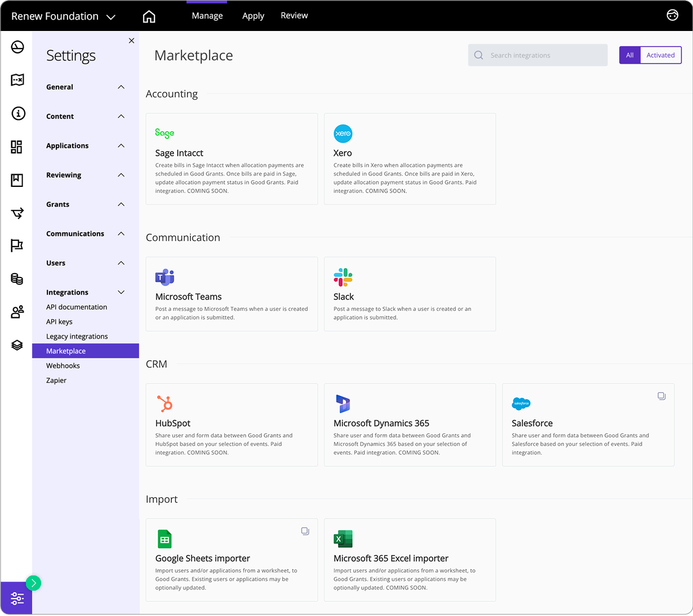The width and height of the screenshot is (693, 616).
Task: Click the search integrations field
Action: [x=537, y=55]
